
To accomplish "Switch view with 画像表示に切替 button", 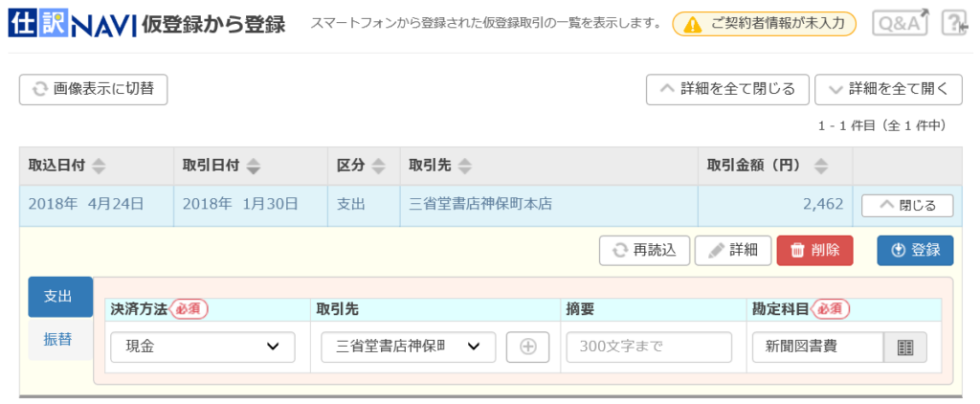I will pyautogui.click(x=94, y=89).
